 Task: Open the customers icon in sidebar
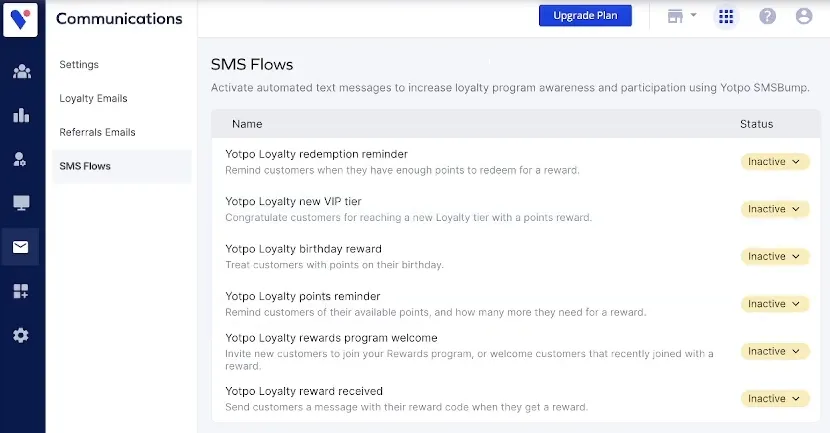click(x=21, y=71)
